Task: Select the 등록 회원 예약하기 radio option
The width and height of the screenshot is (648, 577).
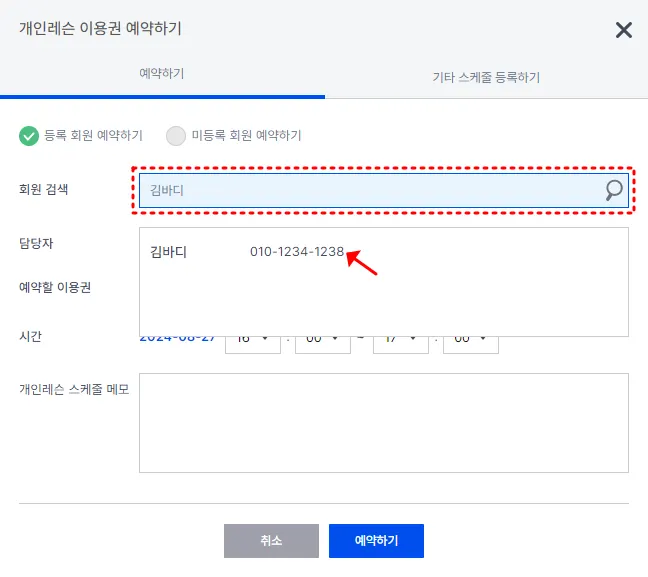Action: coord(81,136)
